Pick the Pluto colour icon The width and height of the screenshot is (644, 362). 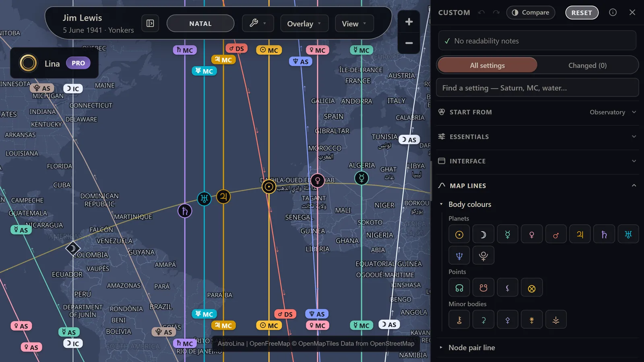tap(483, 255)
